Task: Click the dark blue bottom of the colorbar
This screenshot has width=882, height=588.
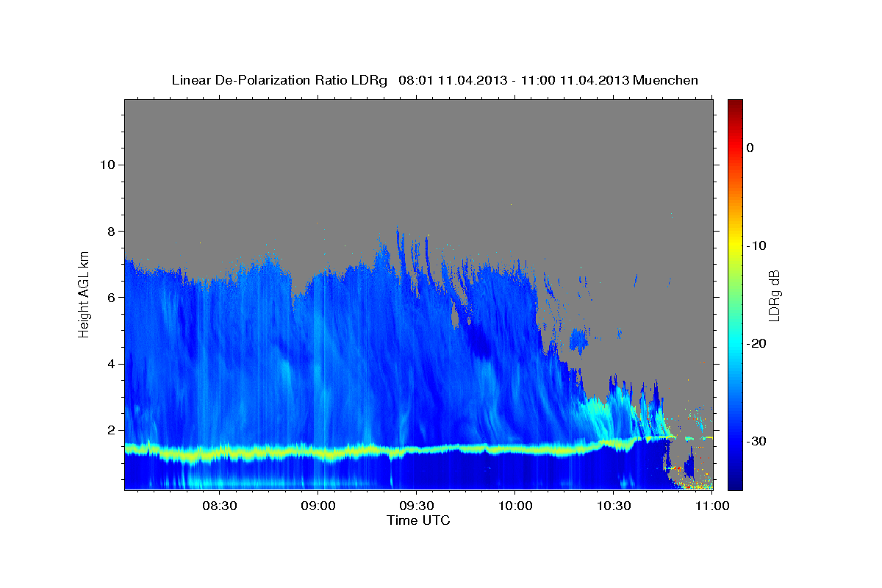Action: [x=735, y=484]
